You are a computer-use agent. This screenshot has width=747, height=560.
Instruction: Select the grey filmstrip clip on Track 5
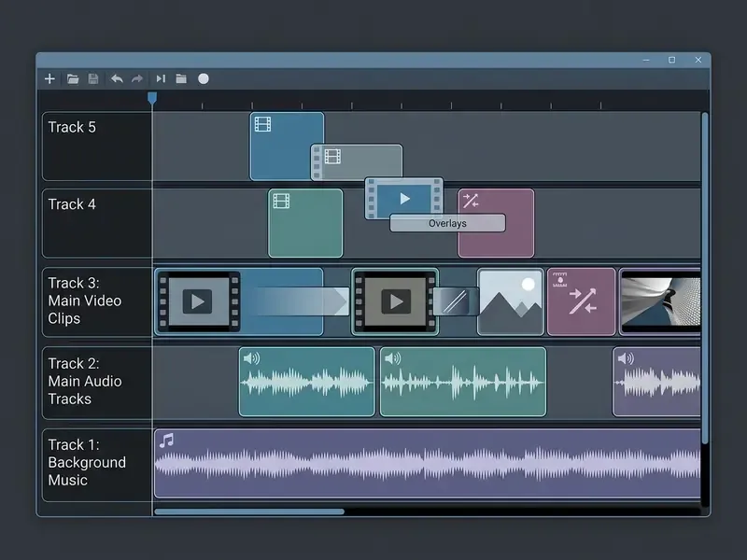pos(357,162)
